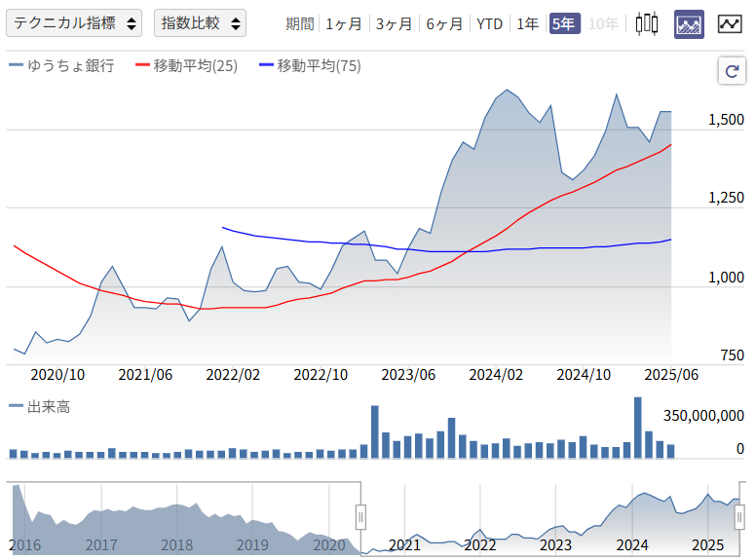
Task: Select the 1ヶ月 period
Action: (344, 23)
